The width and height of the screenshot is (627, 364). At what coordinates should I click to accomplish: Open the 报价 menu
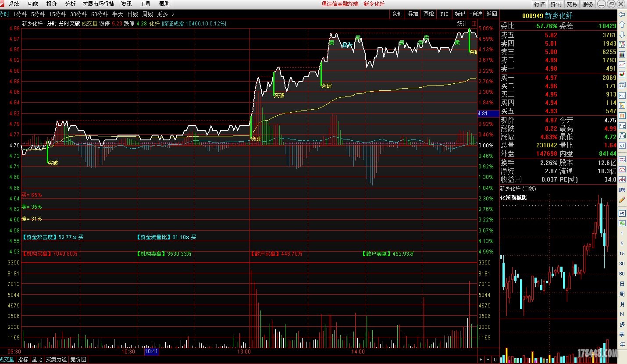pyautogui.click(x=52, y=4)
